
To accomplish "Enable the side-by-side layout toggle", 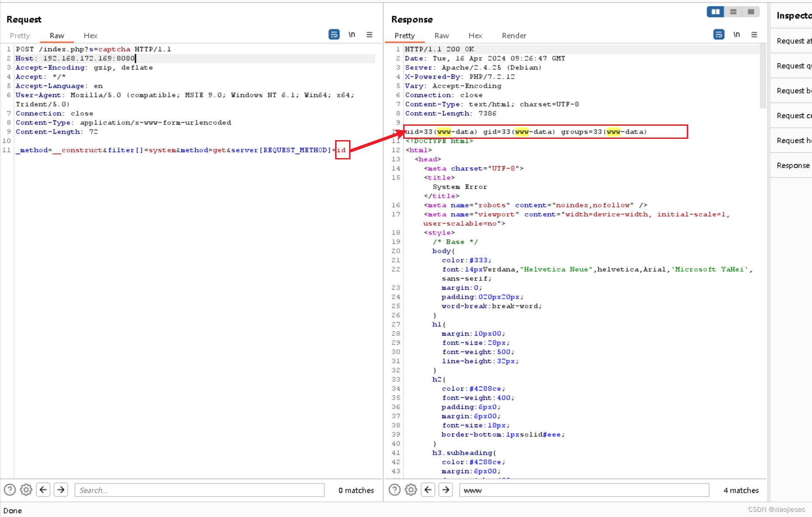I will [x=715, y=12].
